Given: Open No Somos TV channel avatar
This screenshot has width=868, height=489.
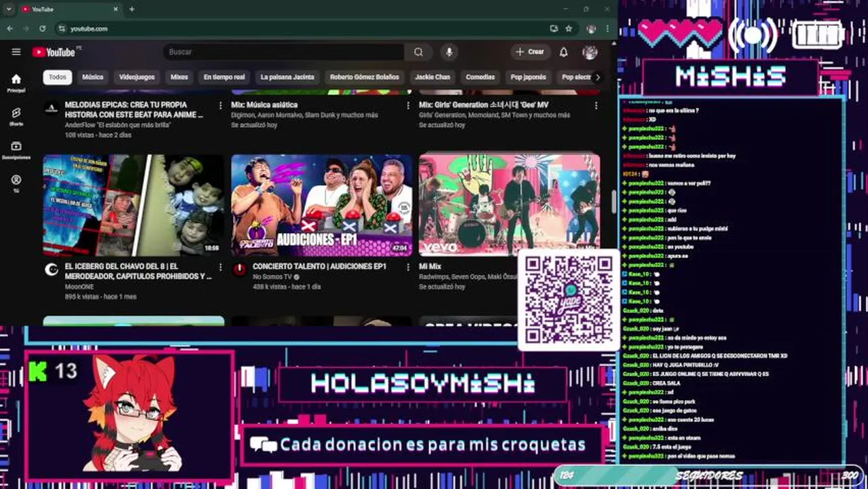Looking at the screenshot, I should pyautogui.click(x=239, y=270).
